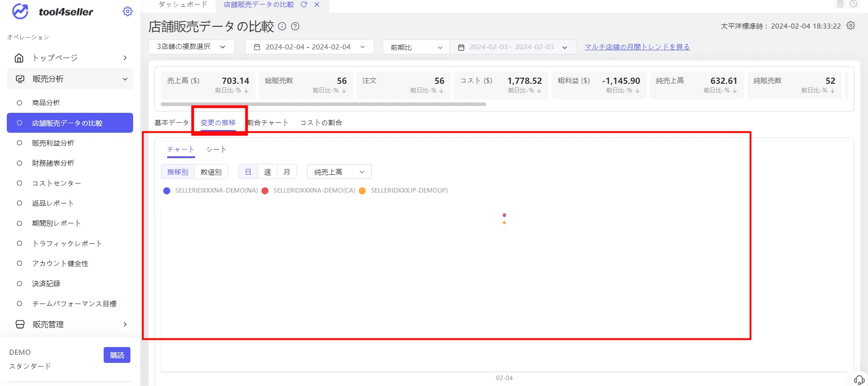The width and height of the screenshot is (868, 386).
Task: Open the 前期比 comparison dropdown
Action: (x=416, y=47)
